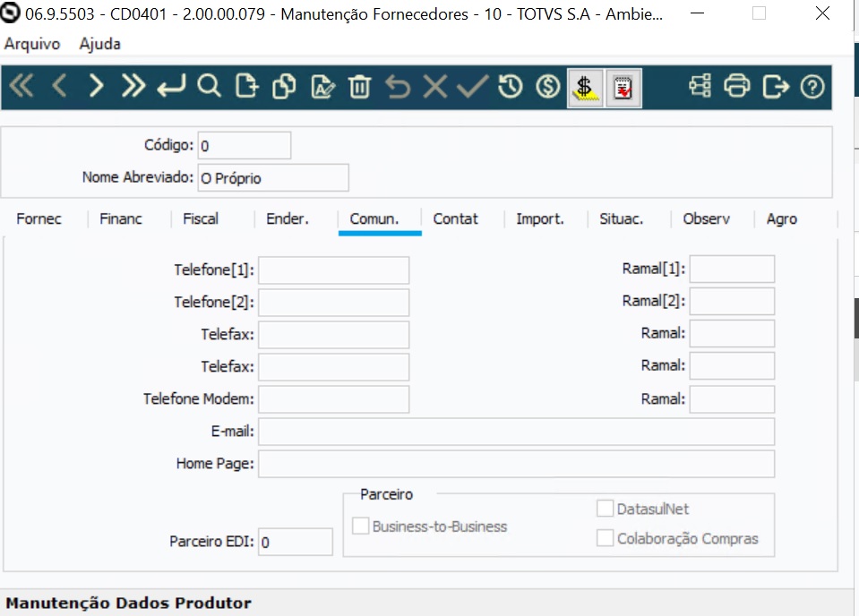Switch to the Agro tab
Image resolution: width=859 pixels, height=616 pixels.
tap(782, 219)
